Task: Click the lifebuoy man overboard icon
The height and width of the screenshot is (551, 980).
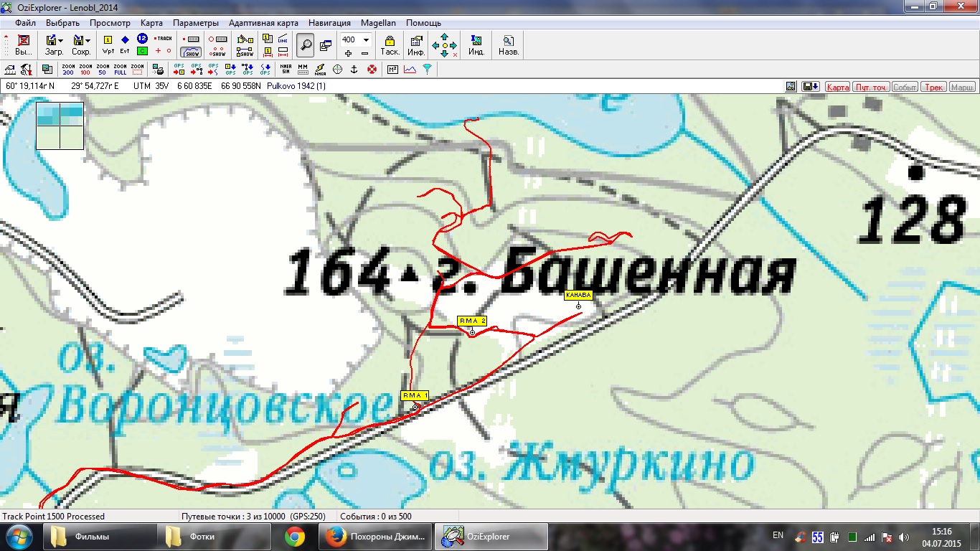Action: [372, 70]
